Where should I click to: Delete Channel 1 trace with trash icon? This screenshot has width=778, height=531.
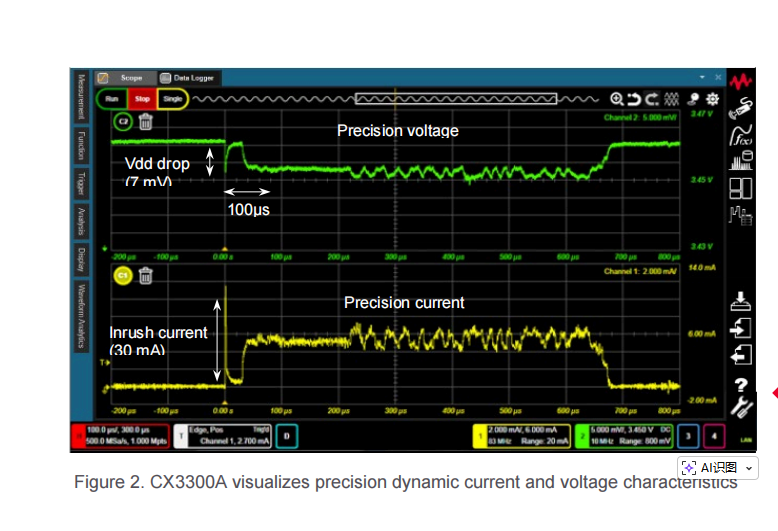point(146,275)
